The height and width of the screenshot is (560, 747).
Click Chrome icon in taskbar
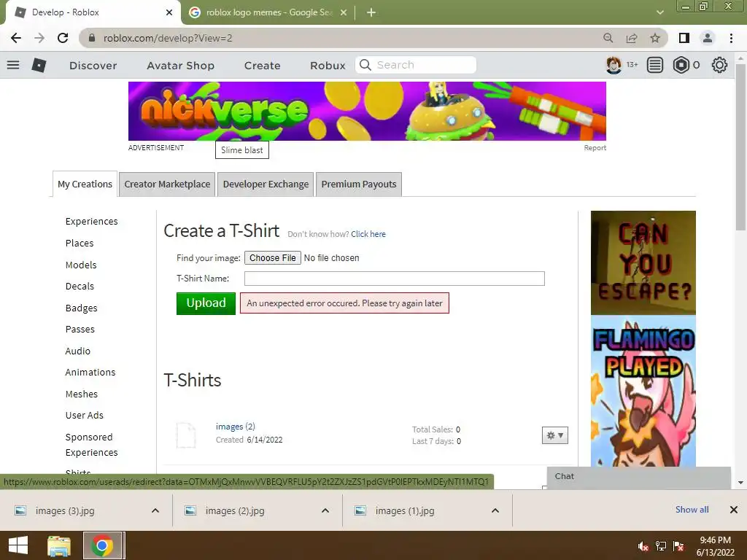tap(104, 545)
